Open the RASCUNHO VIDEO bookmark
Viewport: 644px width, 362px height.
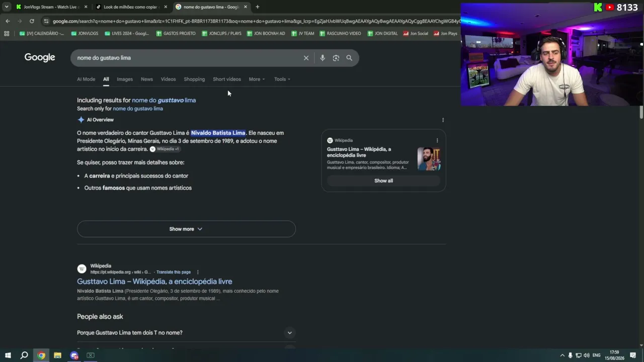340,34
